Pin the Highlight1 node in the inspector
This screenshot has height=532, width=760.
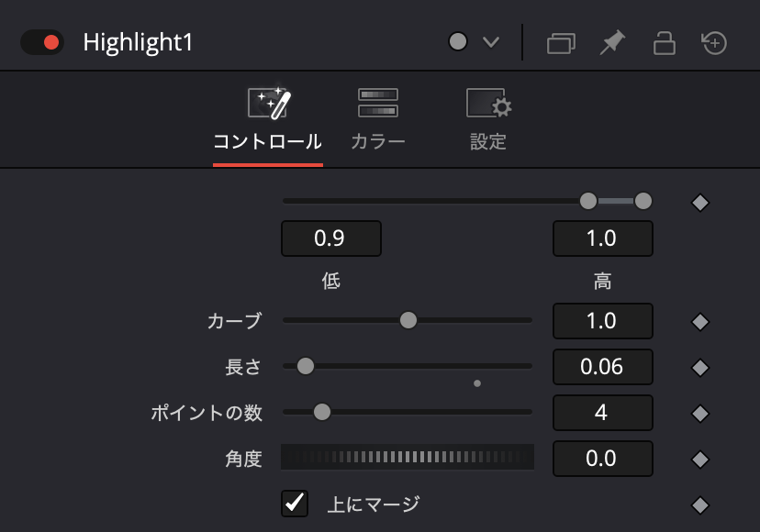click(x=613, y=41)
